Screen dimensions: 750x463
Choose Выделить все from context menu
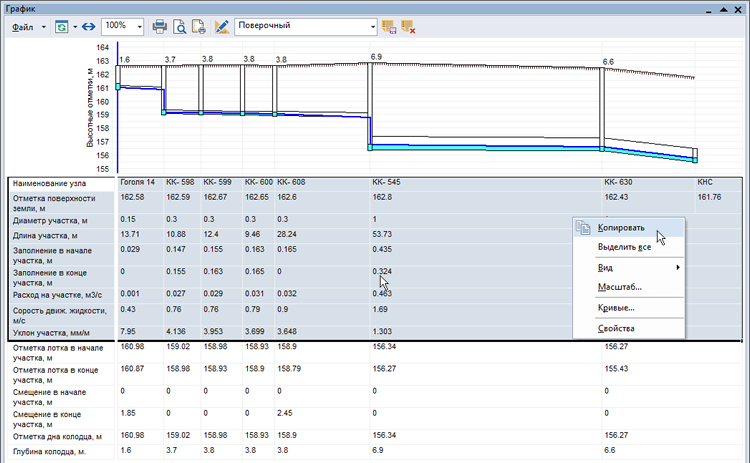(624, 247)
